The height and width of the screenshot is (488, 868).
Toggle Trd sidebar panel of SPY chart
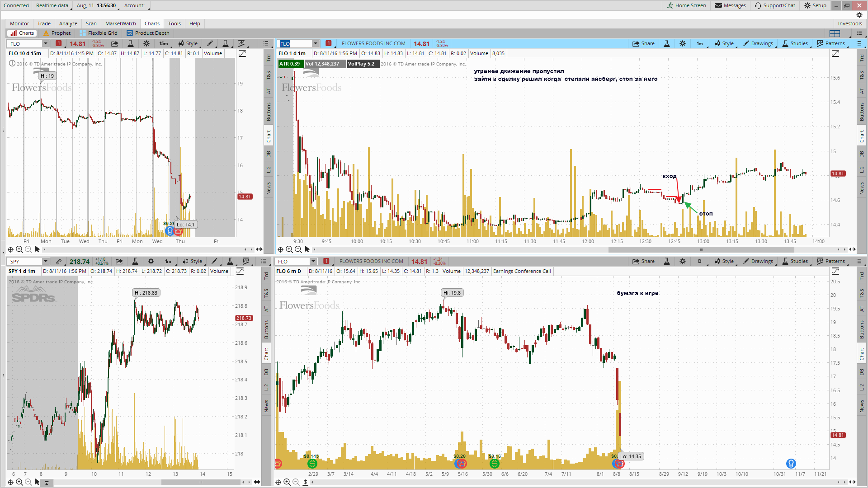(x=266, y=276)
